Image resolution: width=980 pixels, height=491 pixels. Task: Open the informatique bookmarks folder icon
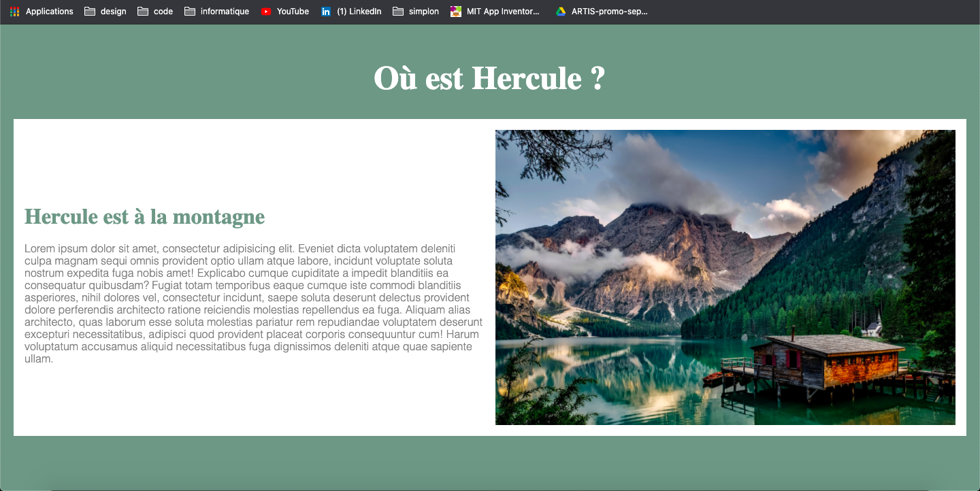pos(190,12)
